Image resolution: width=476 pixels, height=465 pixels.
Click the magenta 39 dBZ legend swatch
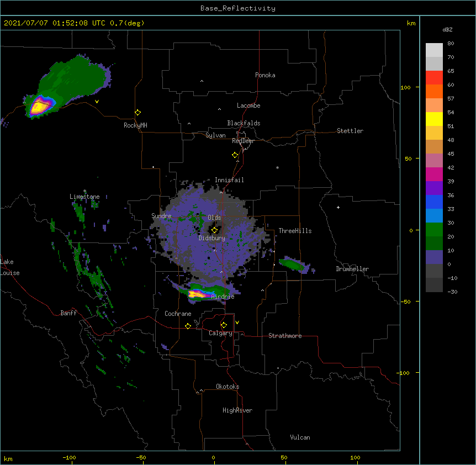434,174
